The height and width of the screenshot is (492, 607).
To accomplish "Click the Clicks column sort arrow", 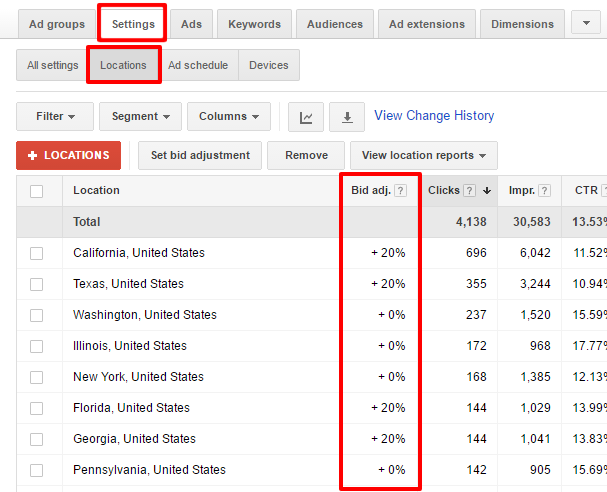I will point(487,191).
